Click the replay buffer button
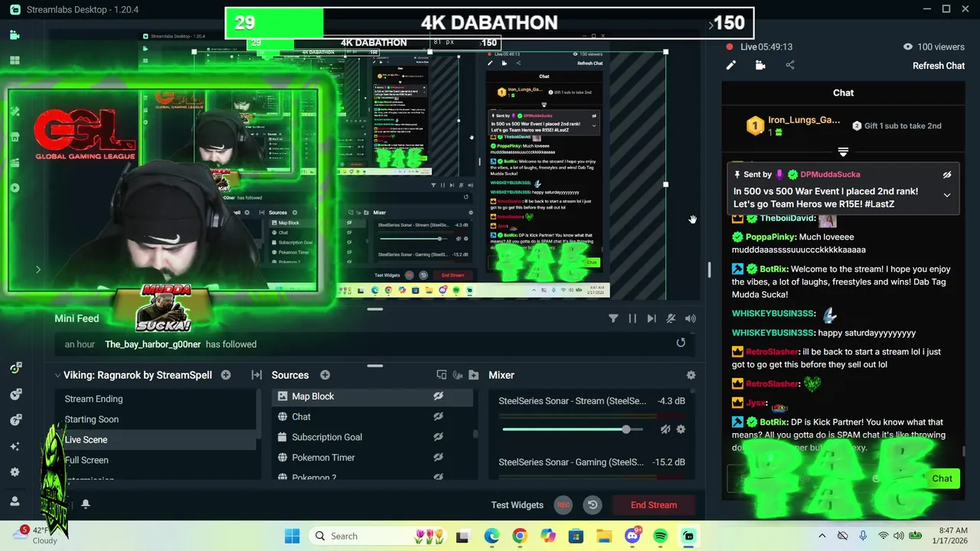Viewport: 980px width, 551px height. tap(593, 505)
